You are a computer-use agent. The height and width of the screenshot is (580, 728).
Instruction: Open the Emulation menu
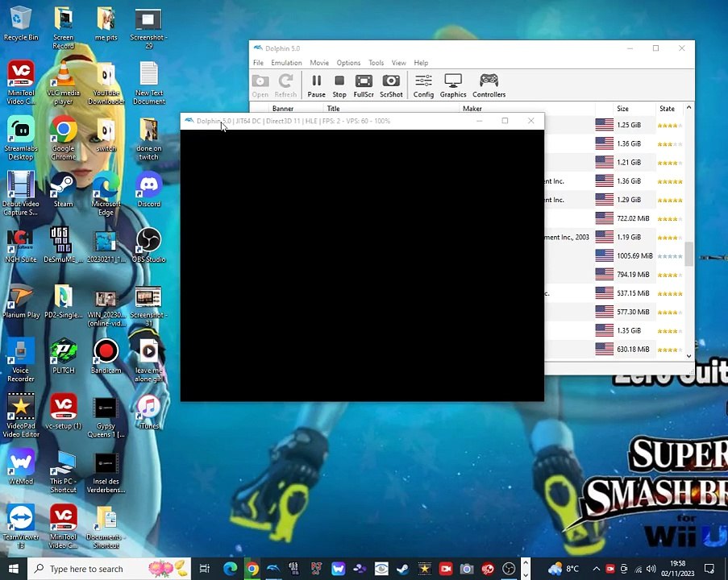[x=286, y=63]
